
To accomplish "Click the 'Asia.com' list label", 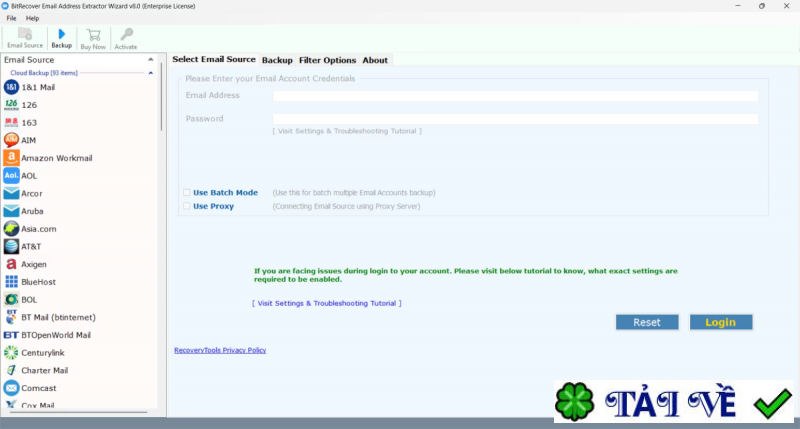I will (39, 229).
